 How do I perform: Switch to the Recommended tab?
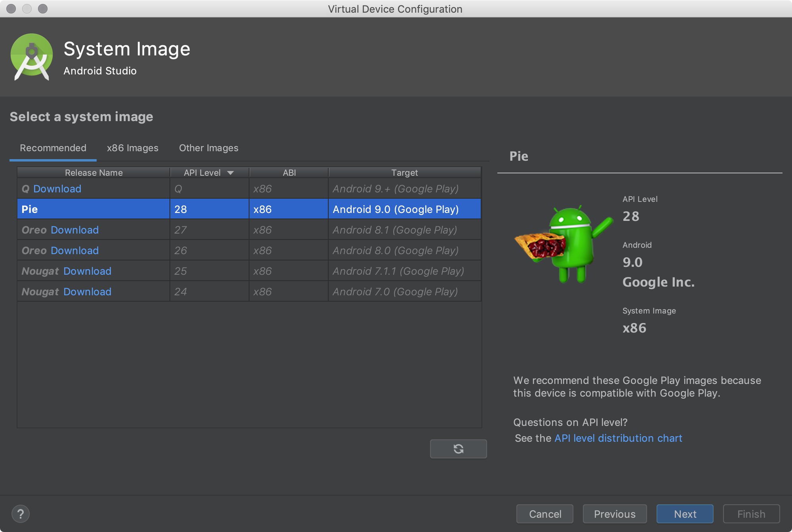[53, 148]
